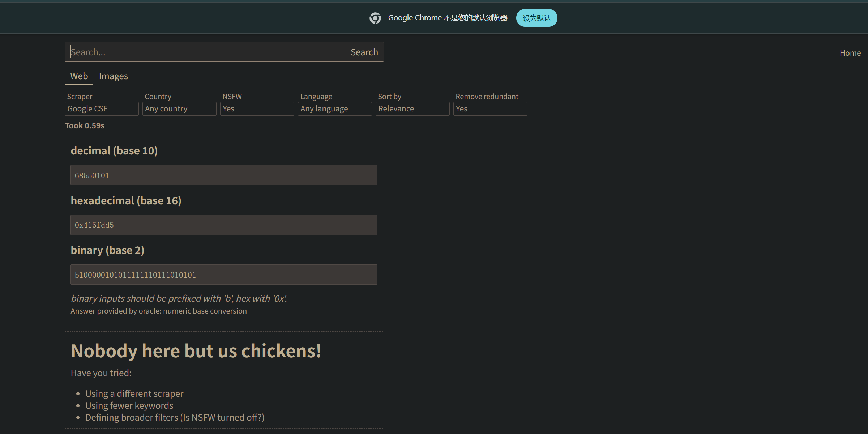Expand the Language dropdown
This screenshot has width=868, height=434.
(335, 109)
